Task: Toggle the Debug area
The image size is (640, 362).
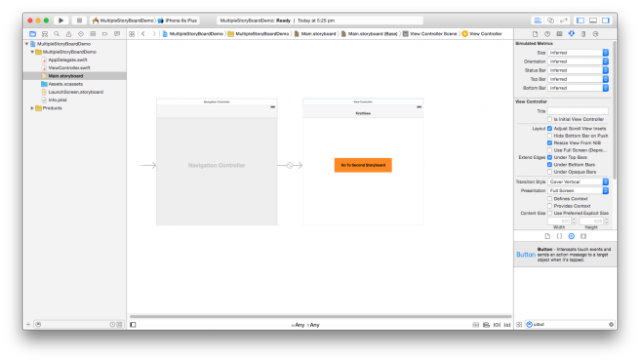Action: (x=593, y=20)
